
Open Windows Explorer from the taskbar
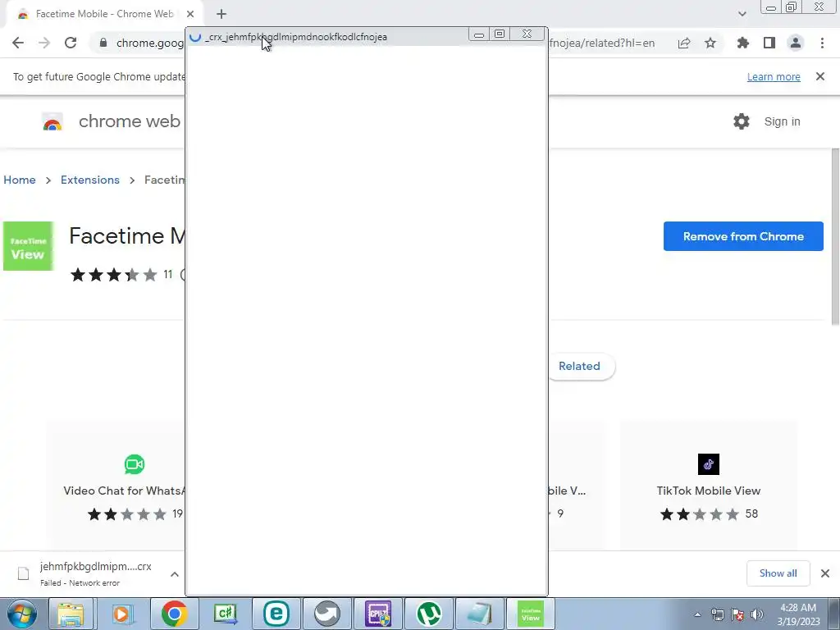click(71, 614)
